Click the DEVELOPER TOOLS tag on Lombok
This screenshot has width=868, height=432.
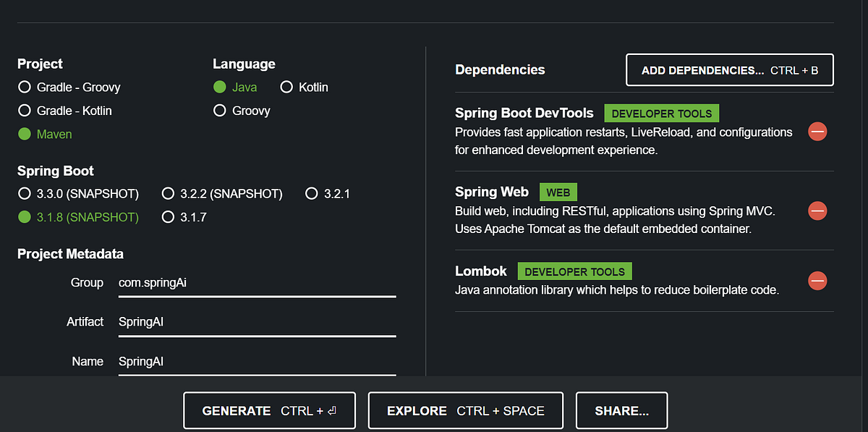(575, 271)
